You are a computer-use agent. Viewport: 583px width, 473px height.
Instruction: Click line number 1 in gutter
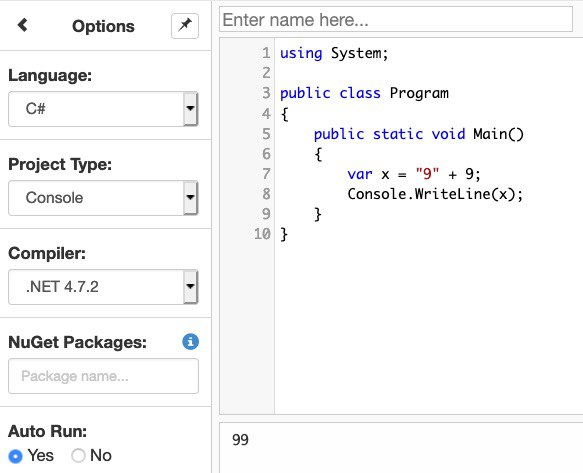[x=266, y=53]
